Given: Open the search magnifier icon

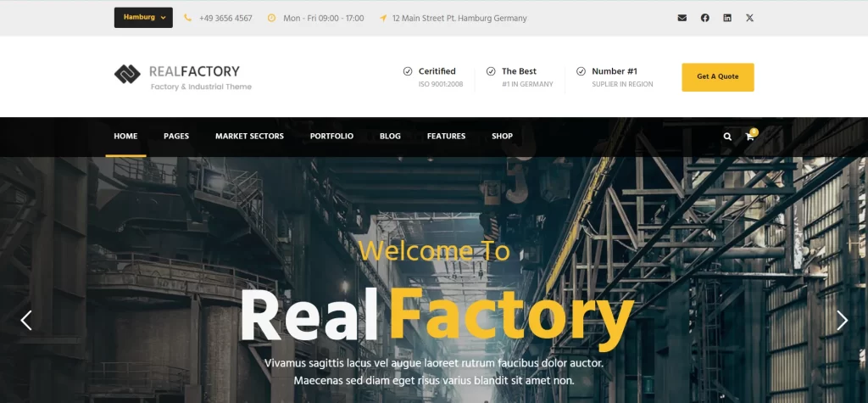Looking at the screenshot, I should 727,137.
